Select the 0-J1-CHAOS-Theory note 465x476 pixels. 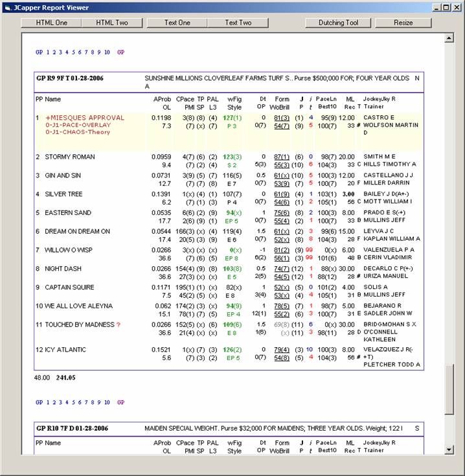click(78, 132)
